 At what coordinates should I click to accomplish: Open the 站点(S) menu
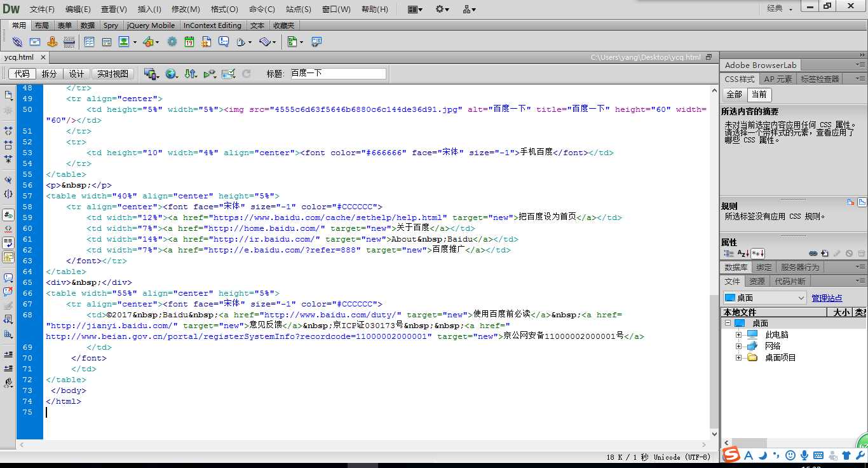click(x=299, y=10)
